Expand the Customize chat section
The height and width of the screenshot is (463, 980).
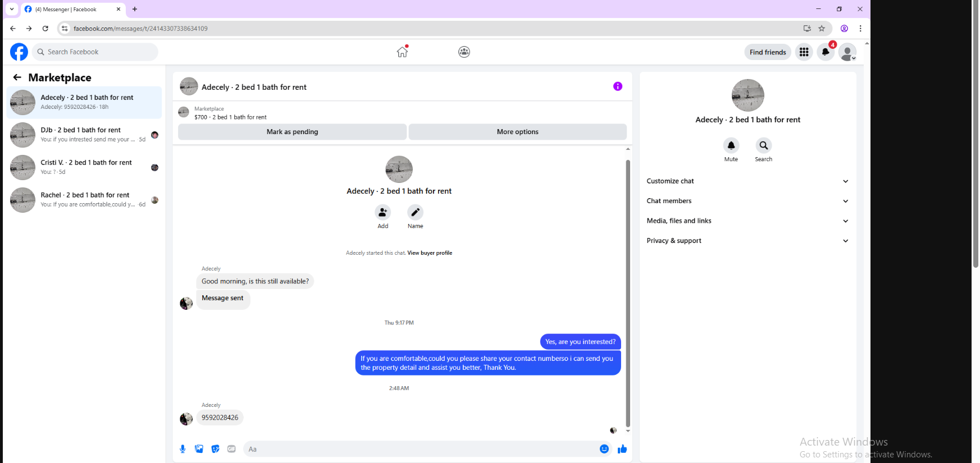(x=747, y=181)
